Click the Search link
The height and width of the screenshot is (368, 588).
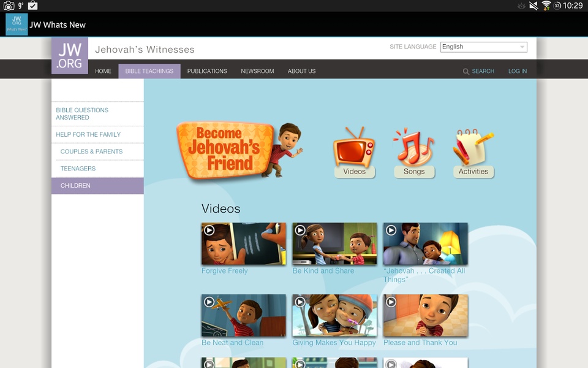[483, 71]
